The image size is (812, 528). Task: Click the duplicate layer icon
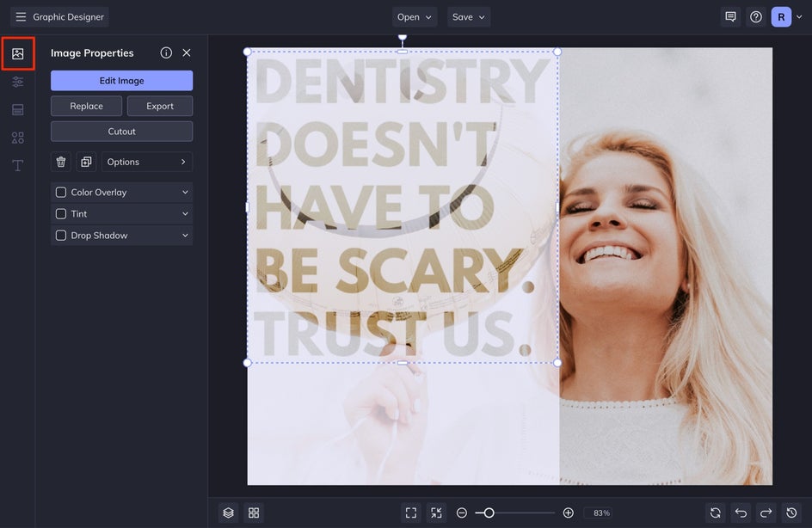(86, 162)
